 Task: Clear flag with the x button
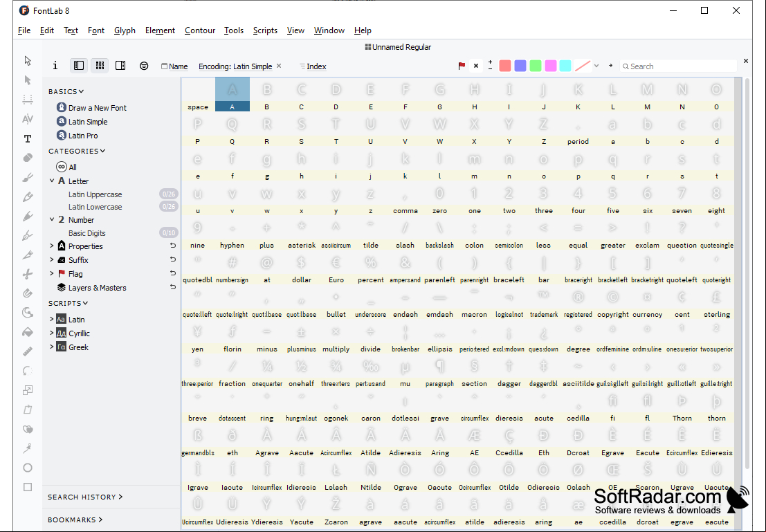(x=476, y=66)
